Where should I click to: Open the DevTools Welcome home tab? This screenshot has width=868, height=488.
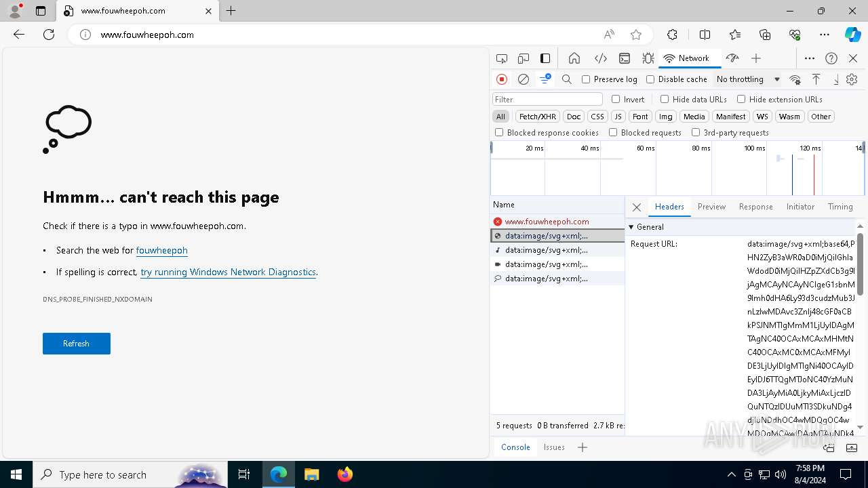[574, 58]
